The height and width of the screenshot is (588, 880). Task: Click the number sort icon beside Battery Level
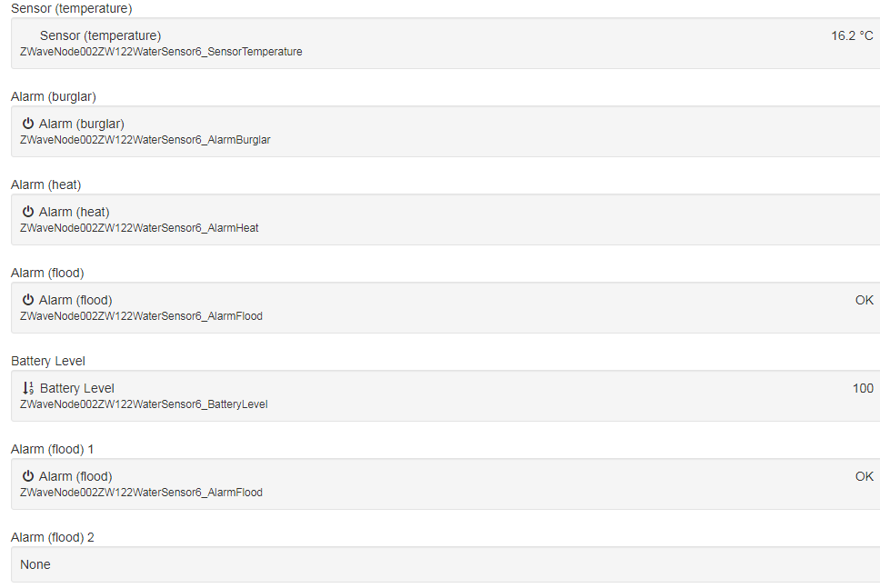click(28, 388)
